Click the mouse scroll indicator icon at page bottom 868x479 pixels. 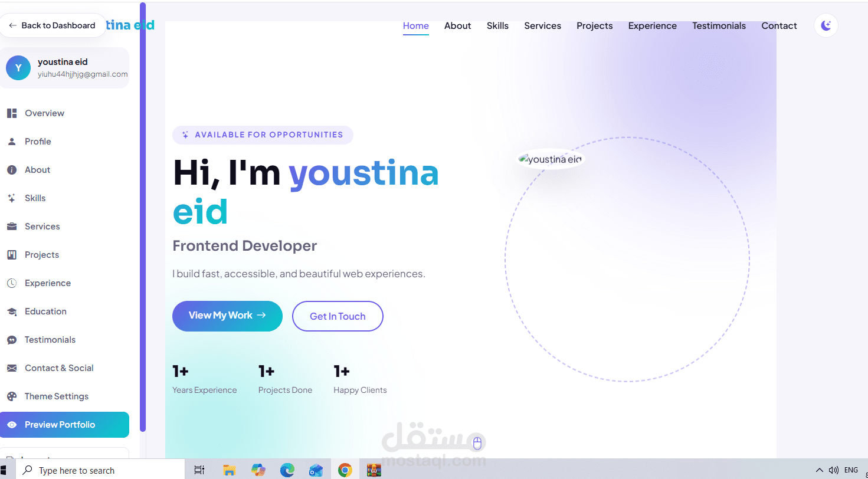[478, 443]
